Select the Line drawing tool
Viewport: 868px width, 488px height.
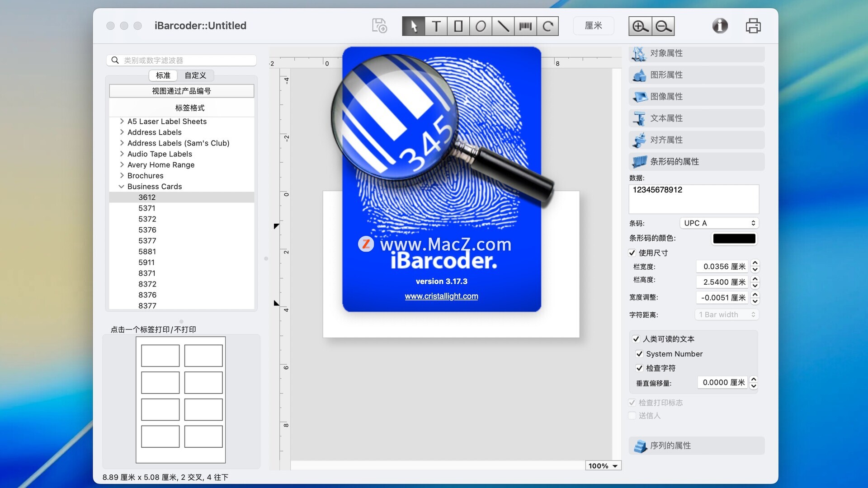point(503,26)
